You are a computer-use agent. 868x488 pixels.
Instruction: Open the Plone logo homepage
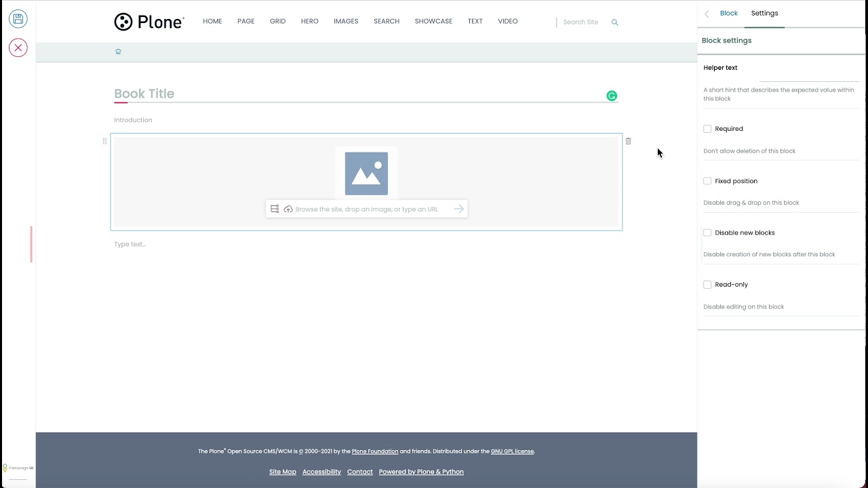pos(149,22)
